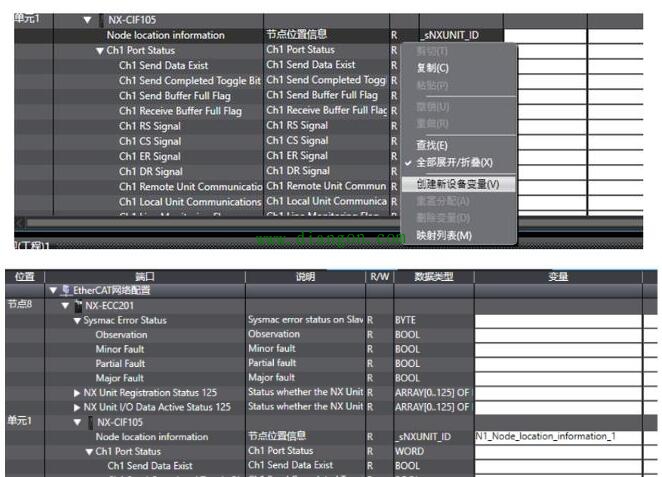Select Ch1 Send Data Exist in upper table
Viewport: 662px width, 477px height.
coord(163,65)
